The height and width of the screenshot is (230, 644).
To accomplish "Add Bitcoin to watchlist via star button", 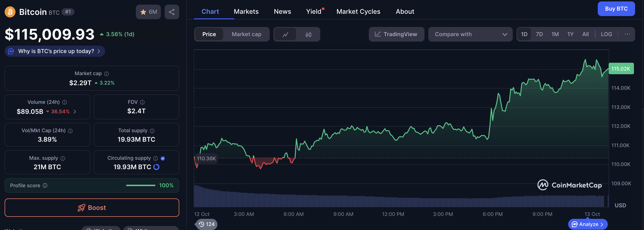I will (x=148, y=12).
